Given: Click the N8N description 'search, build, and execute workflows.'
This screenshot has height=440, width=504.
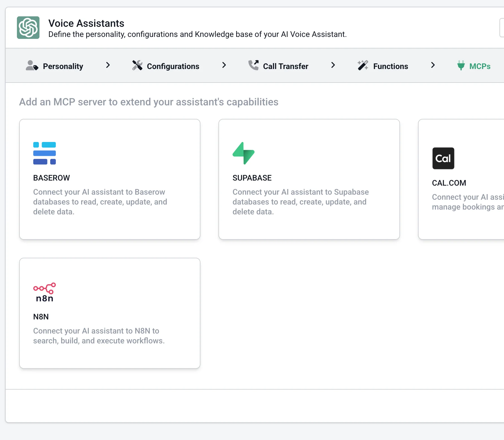Looking at the screenshot, I should coord(99,341).
